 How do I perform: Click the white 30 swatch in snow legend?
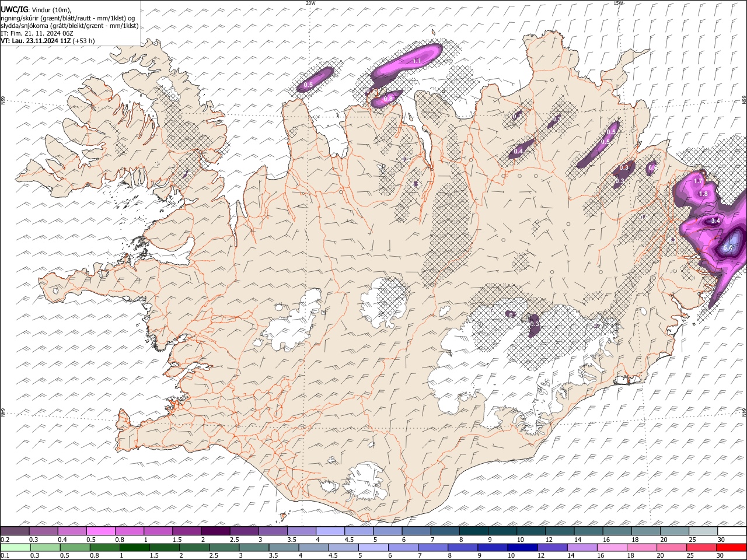[x=732, y=531]
